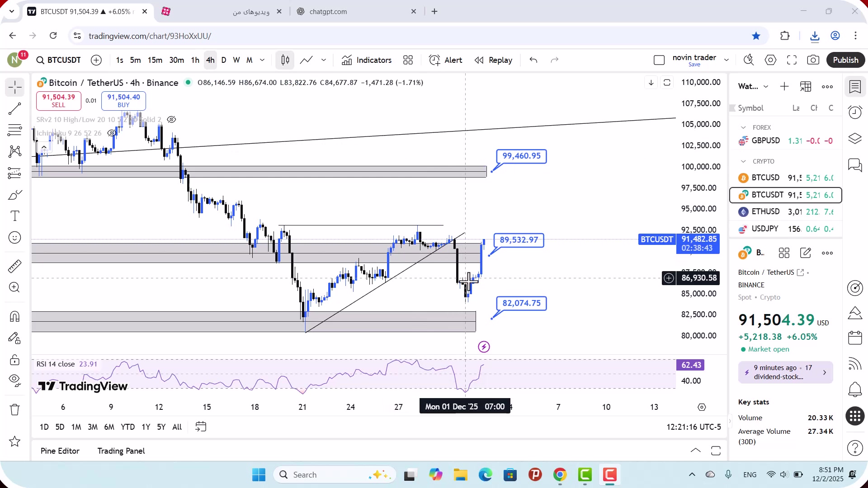Open the emoji icons tool
The width and height of the screenshot is (868, 488).
(15, 238)
